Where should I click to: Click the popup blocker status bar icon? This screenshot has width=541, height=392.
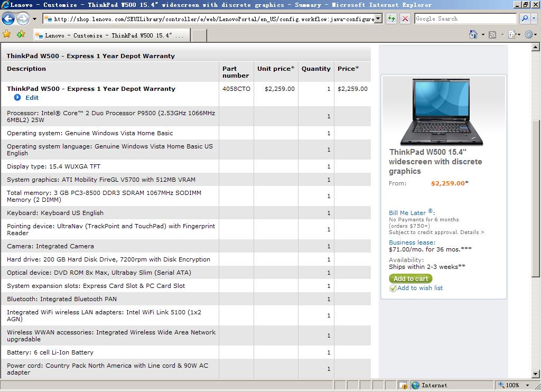403,385
